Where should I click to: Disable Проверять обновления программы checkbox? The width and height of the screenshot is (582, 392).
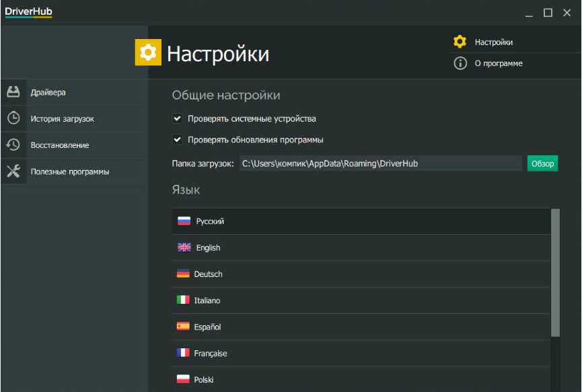178,140
